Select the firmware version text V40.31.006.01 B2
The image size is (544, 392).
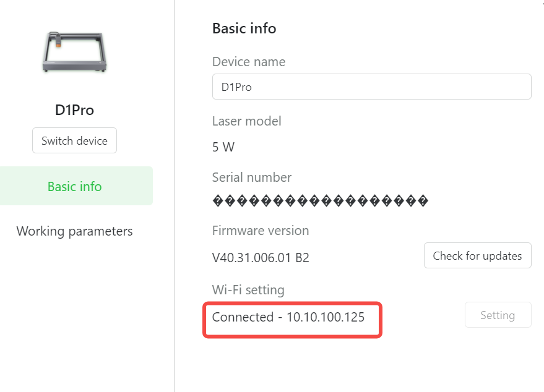(261, 258)
